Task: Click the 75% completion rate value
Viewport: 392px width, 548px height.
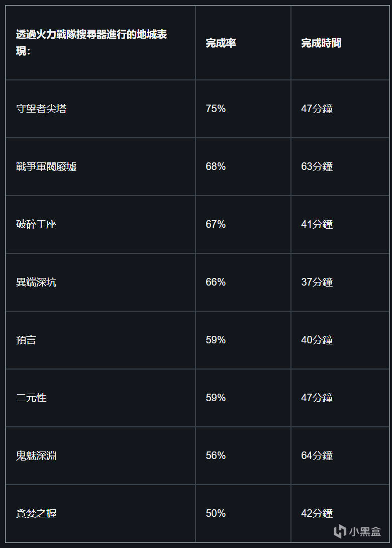Action: coord(216,109)
